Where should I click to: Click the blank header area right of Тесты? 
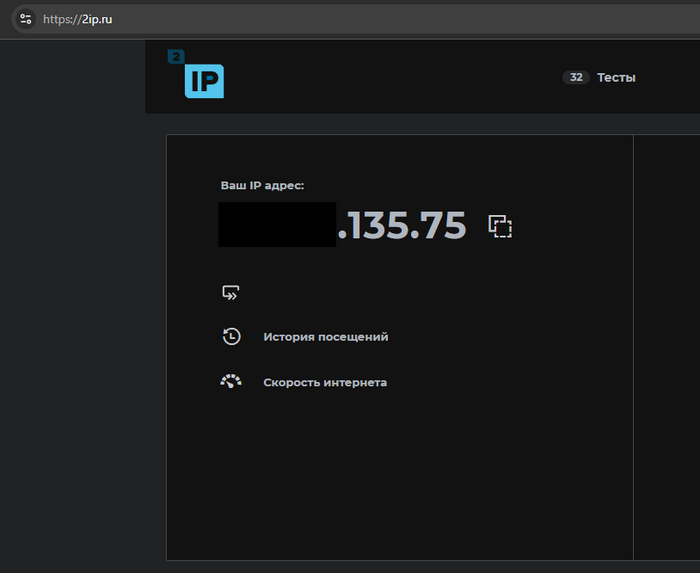[x=670, y=77]
